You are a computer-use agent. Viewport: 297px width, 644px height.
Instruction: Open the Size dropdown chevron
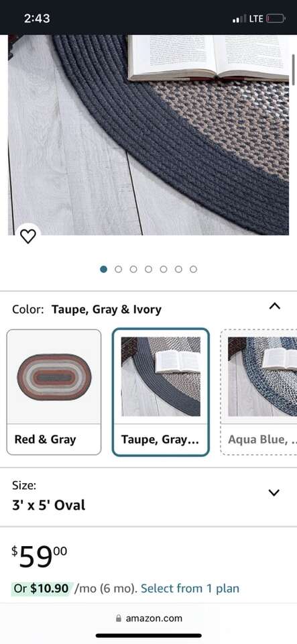tap(274, 492)
